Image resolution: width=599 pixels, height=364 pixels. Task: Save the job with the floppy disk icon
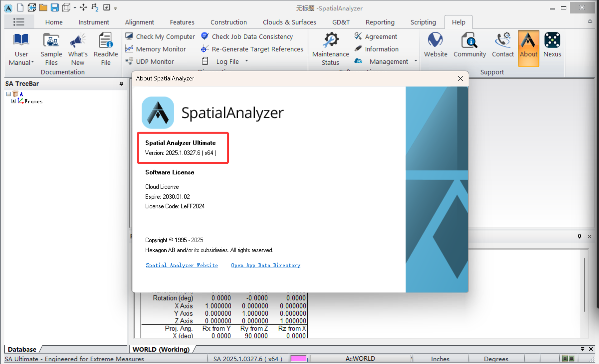[x=55, y=7]
